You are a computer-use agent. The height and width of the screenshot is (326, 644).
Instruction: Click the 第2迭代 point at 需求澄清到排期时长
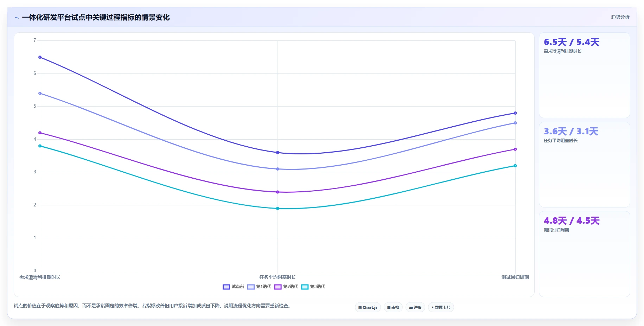40,133
